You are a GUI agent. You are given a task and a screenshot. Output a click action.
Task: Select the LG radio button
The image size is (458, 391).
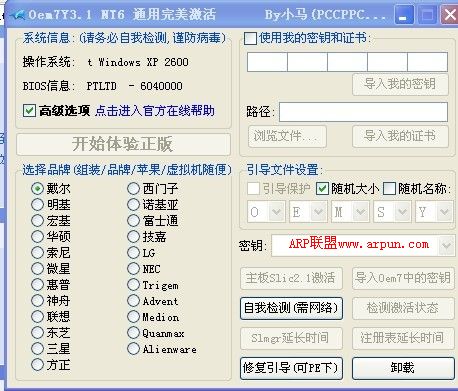click(x=133, y=253)
